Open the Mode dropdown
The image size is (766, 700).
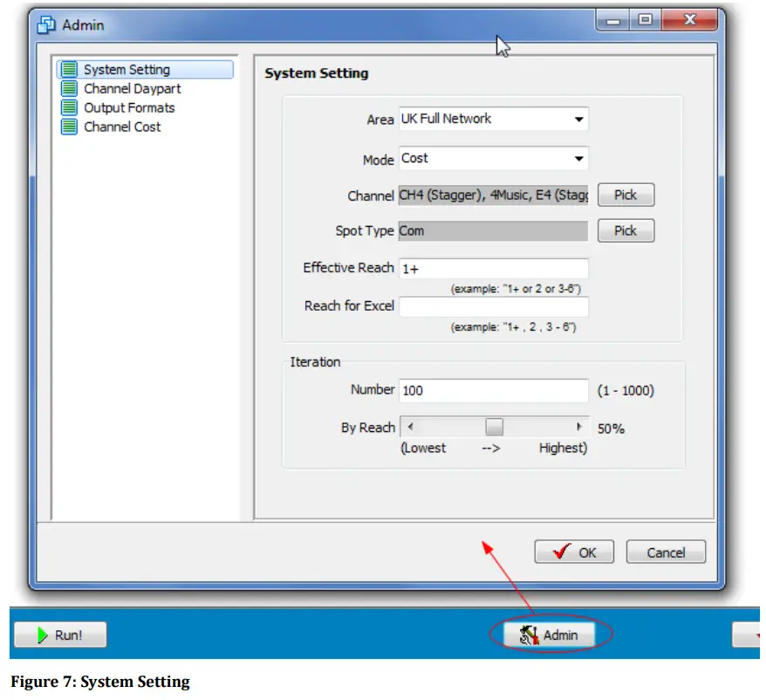(x=579, y=158)
